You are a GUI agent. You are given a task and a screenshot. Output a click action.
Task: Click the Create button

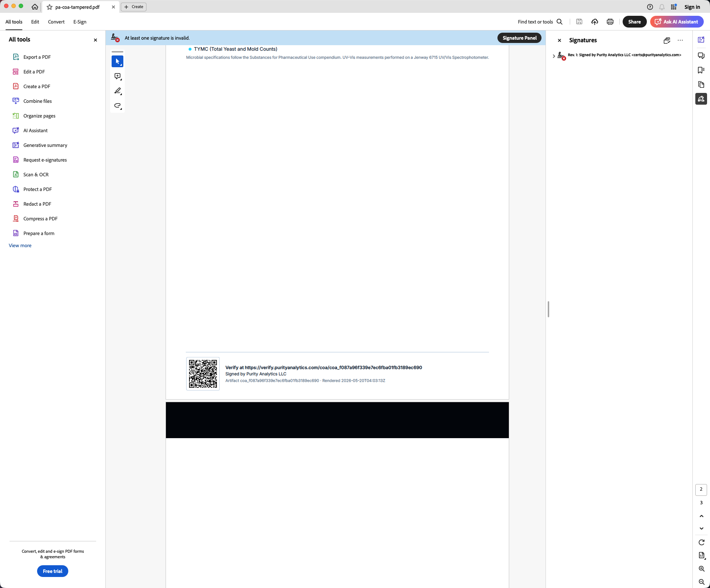[134, 7]
